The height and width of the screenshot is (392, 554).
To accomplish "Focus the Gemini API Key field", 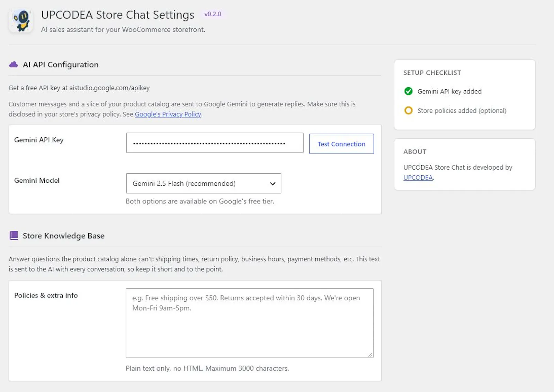I will coord(215,143).
